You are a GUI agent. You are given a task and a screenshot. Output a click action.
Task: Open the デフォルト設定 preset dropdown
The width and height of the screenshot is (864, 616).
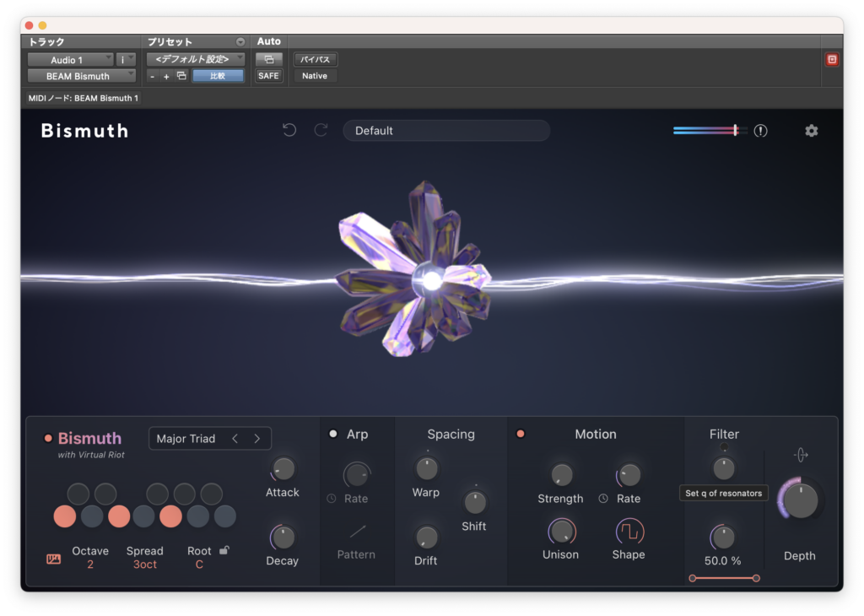pyautogui.click(x=196, y=59)
